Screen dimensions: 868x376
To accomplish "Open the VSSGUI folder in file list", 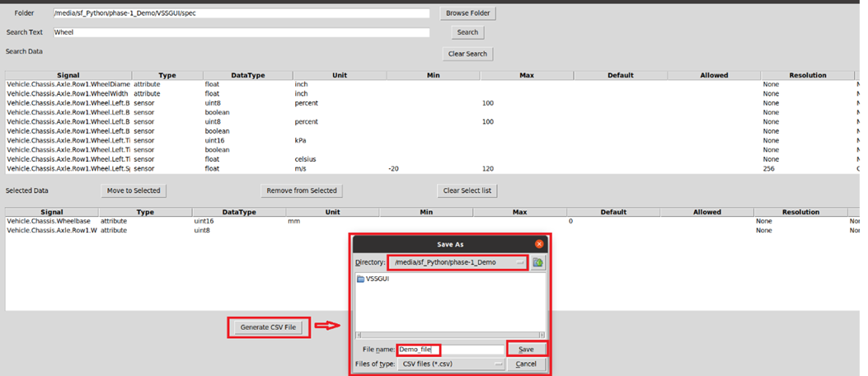I will 373,279.
